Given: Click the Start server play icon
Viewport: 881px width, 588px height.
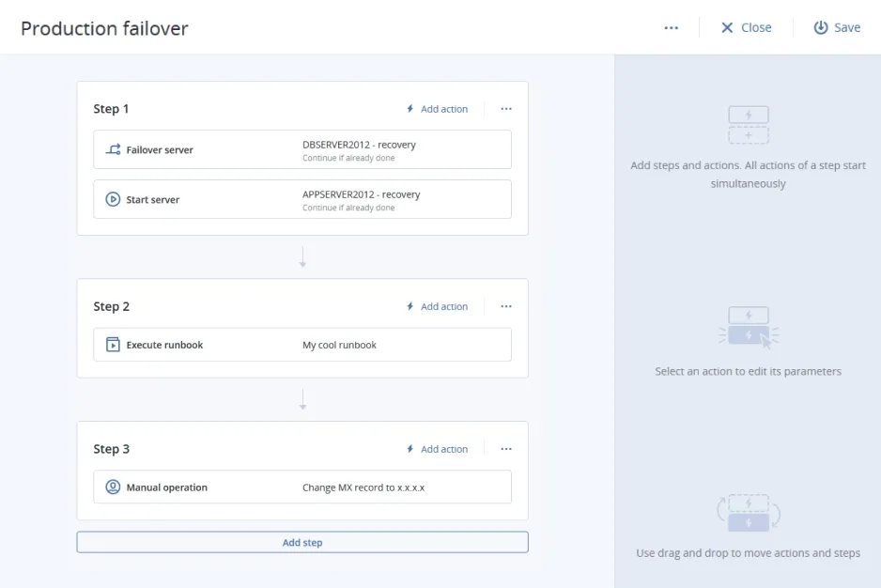Looking at the screenshot, I should 113,199.
